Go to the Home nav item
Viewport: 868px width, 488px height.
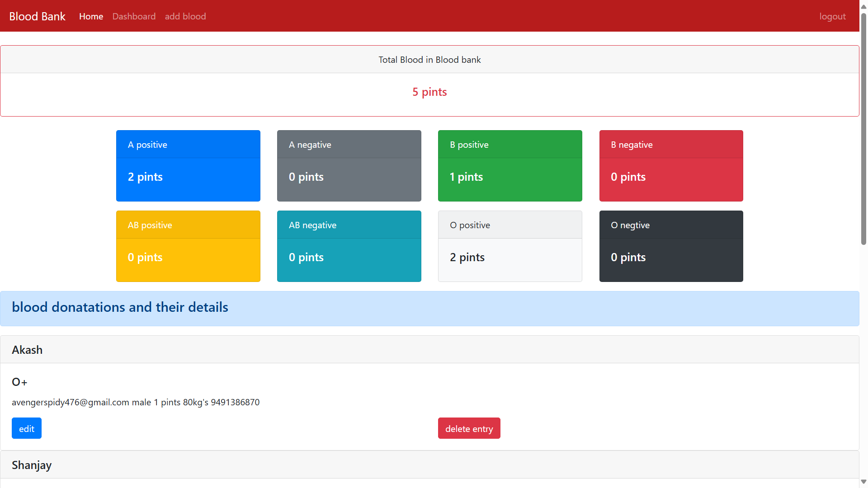click(x=91, y=16)
